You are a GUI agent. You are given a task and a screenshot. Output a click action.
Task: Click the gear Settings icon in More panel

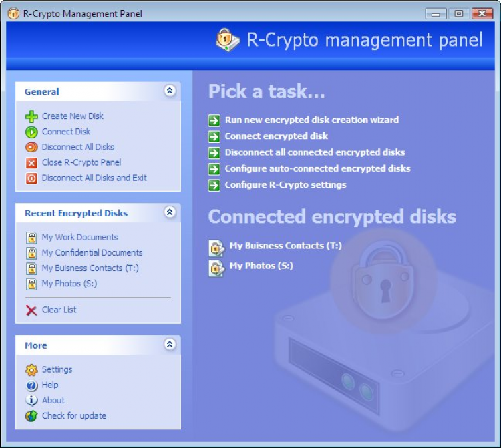31,370
